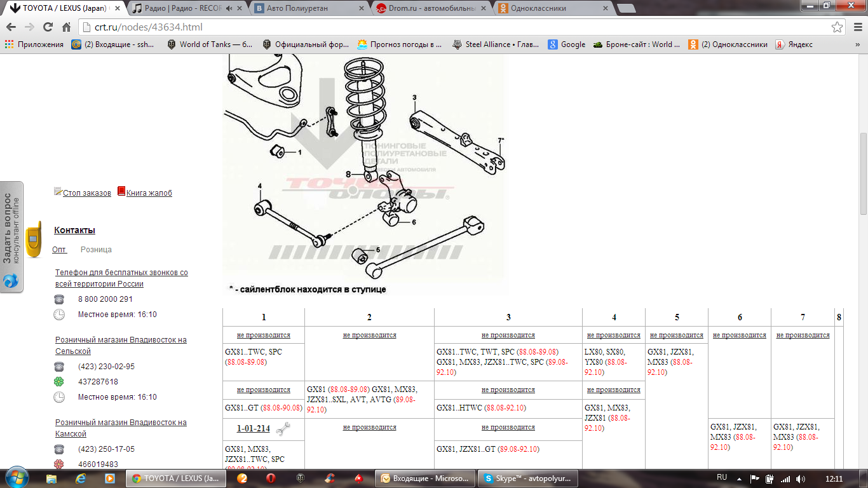This screenshot has height=488, width=868.
Task: Open part number 1-01-214 link
Action: (x=254, y=429)
